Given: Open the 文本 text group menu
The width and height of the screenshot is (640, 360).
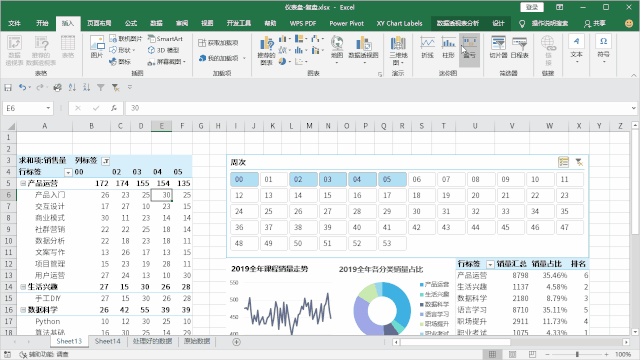Looking at the screenshot, I should [576, 49].
